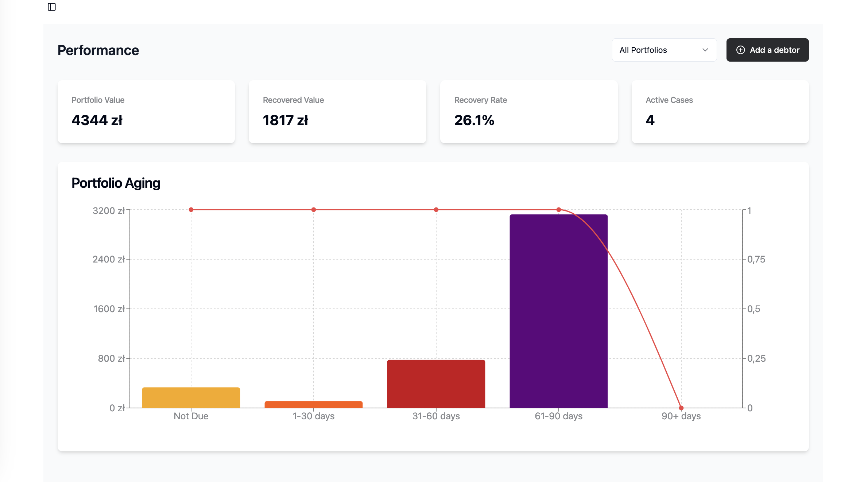Click the line point at 90+ days
868x482 pixels.
[x=681, y=408]
